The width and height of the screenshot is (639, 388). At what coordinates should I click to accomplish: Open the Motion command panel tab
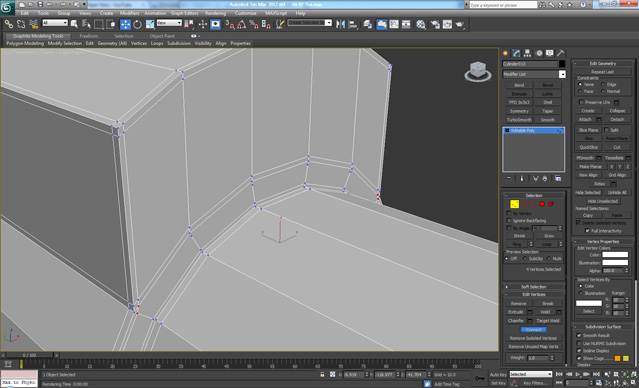539,53
